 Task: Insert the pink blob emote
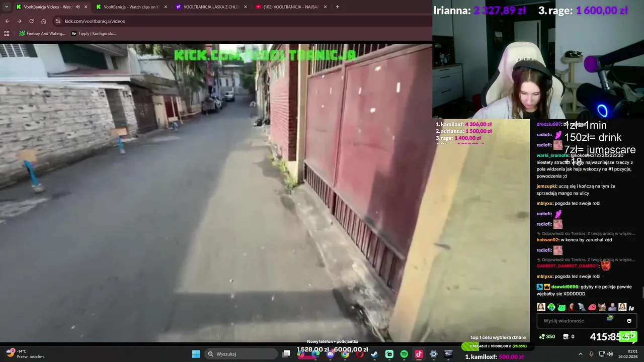click(592, 307)
